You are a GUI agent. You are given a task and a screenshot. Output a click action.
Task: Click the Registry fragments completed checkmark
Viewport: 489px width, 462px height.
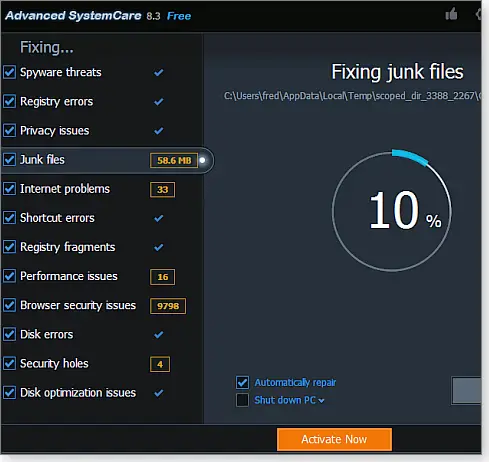coord(159,247)
